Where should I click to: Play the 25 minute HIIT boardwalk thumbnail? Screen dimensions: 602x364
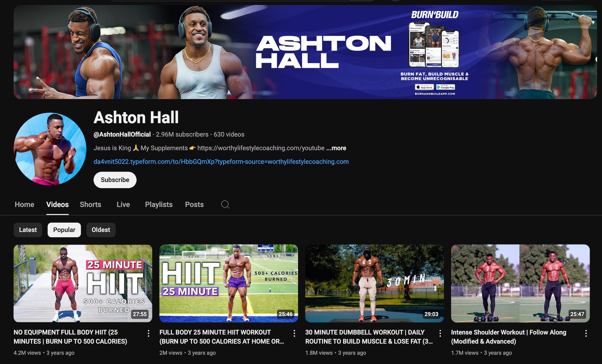click(83, 283)
